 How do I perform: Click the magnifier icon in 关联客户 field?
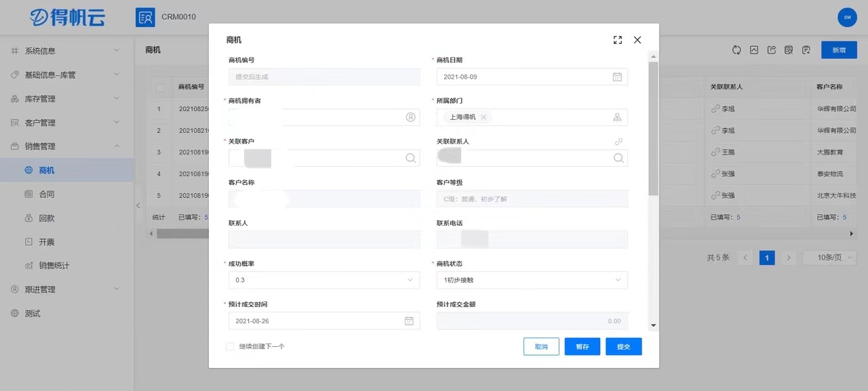[x=410, y=158]
